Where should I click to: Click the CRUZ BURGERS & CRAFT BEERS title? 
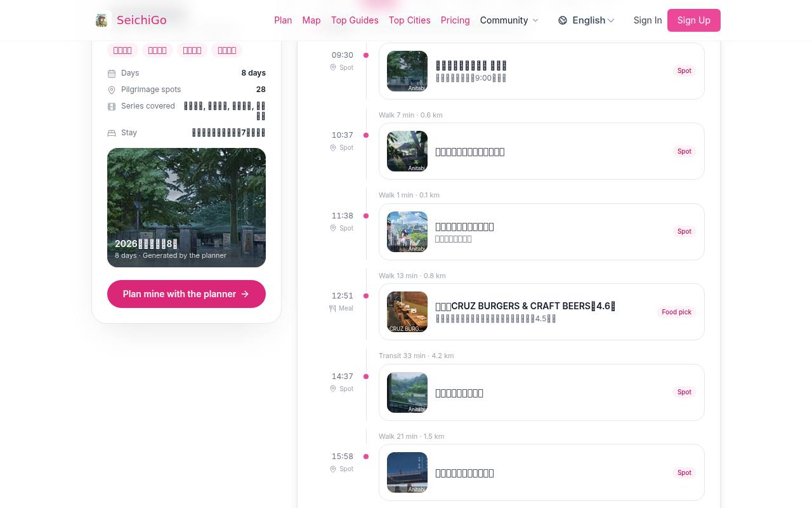tap(525, 306)
